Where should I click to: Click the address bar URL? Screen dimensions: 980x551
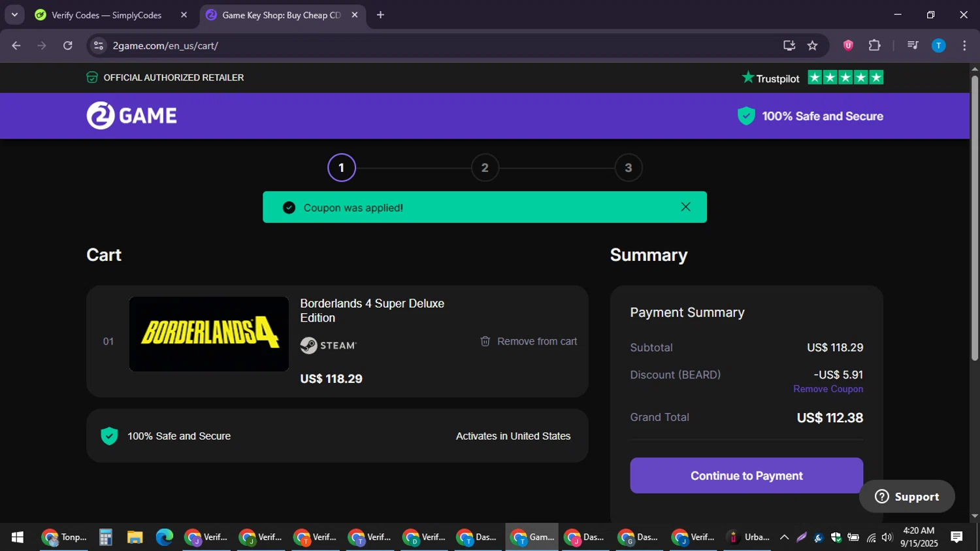pos(165,46)
